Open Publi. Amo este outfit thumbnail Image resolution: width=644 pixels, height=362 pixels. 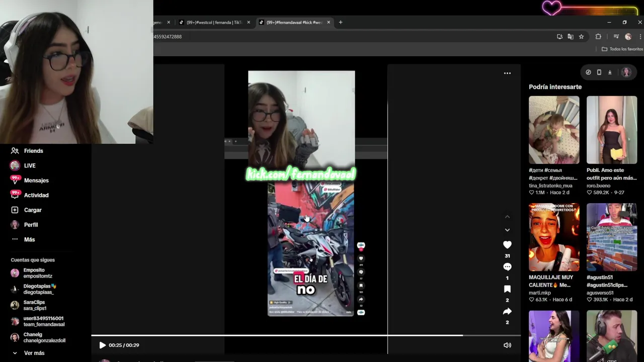click(612, 130)
